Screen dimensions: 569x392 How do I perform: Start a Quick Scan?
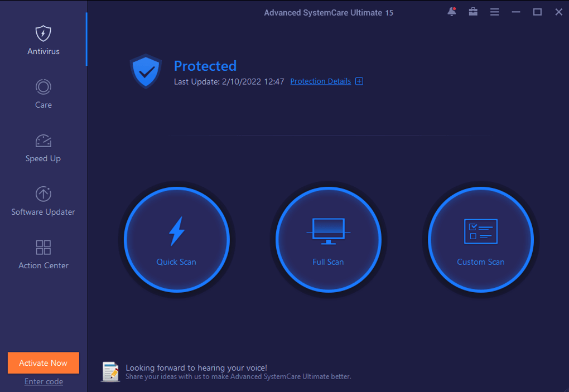177,240
